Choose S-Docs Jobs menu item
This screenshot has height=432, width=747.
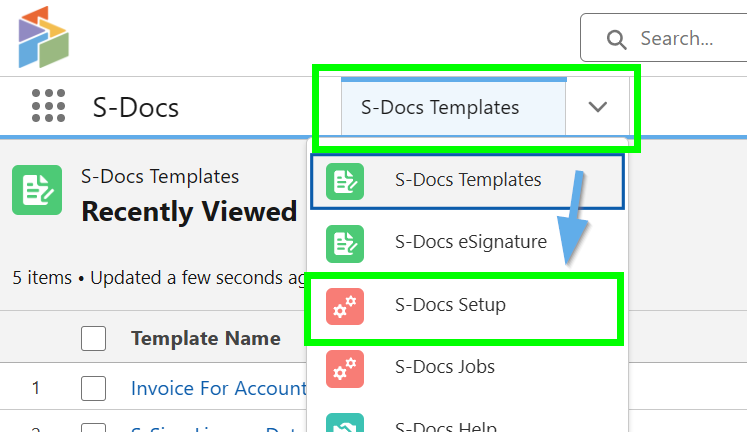coord(445,367)
